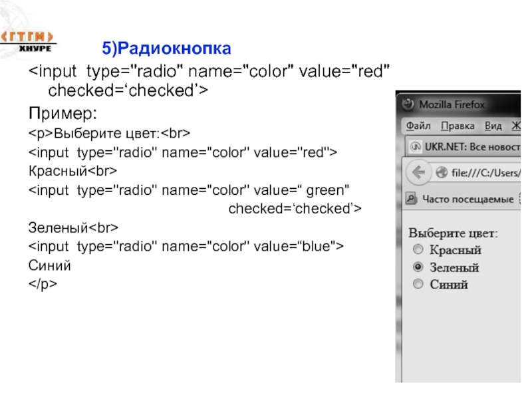Open the Правка menu
The width and height of the screenshot is (532, 399).
[x=457, y=126]
